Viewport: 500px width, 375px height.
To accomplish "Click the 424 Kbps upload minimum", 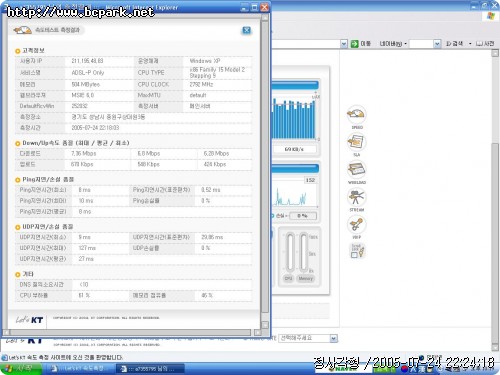I will 215,164.
